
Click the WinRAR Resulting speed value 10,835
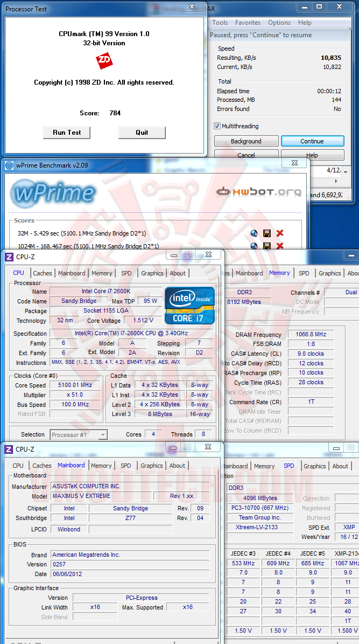pyautogui.click(x=331, y=58)
